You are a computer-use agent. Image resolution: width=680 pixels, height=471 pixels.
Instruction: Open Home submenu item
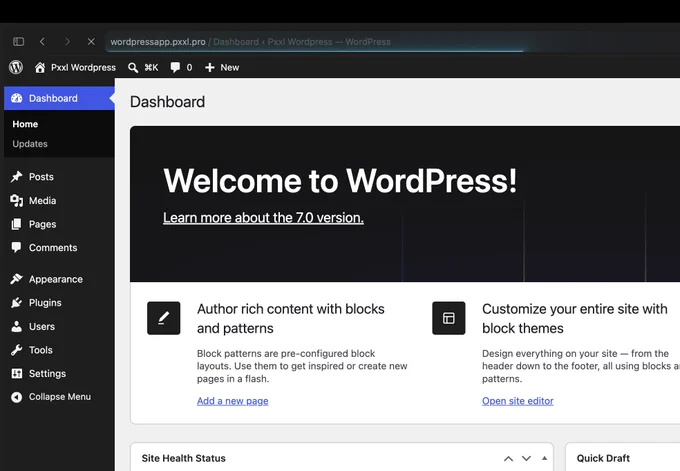25,124
